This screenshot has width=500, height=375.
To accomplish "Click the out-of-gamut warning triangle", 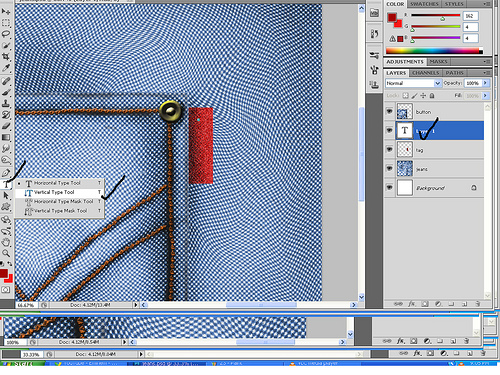I will [392, 39].
